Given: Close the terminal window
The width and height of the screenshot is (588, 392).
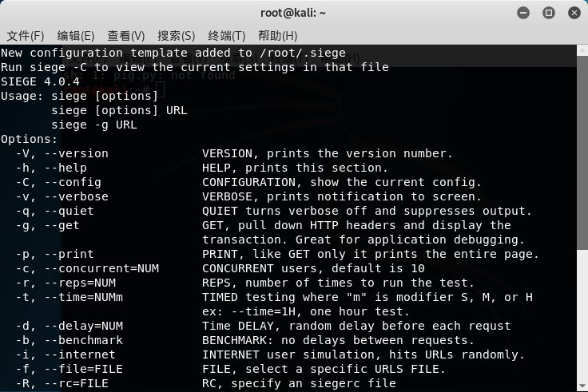Looking at the screenshot, I should tap(574, 13).
